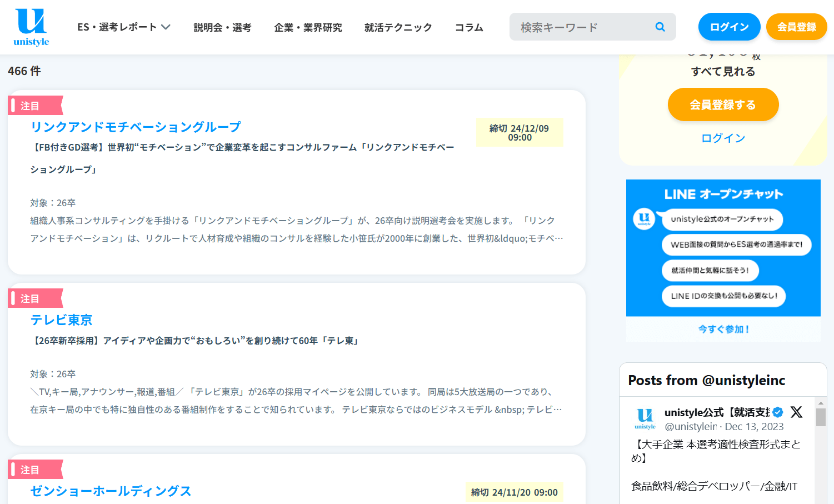Click 対象：26卒 in リンクアンドモチベーション card
This screenshot has height=504, width=834.
point(53,203)
